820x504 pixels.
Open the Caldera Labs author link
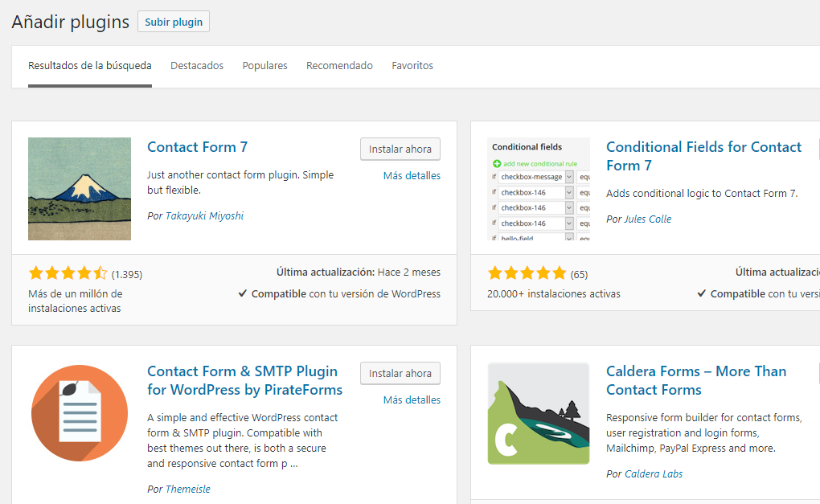pyautogui.click(x=654, y=474)
